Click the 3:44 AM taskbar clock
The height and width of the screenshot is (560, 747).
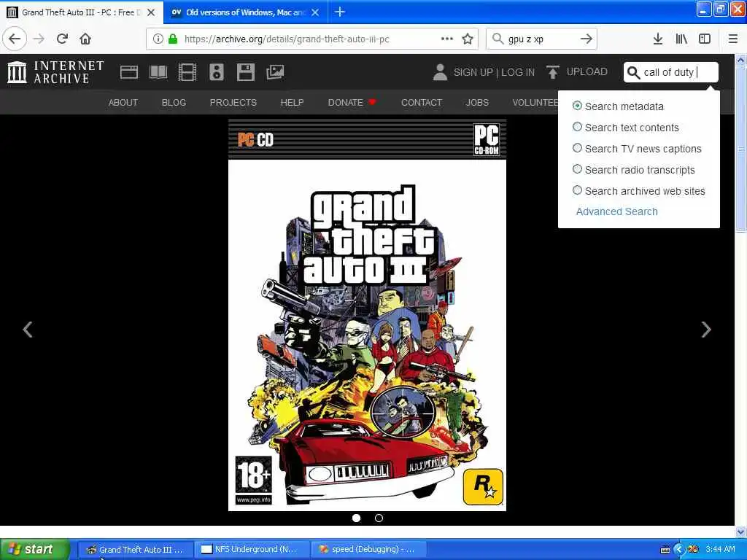720,549
